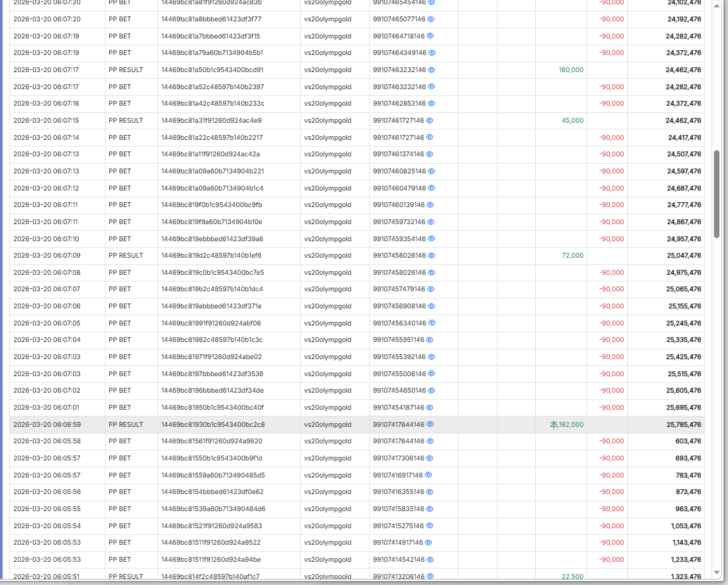Click eye icon beside round 99107457479146

coord(431,289)
